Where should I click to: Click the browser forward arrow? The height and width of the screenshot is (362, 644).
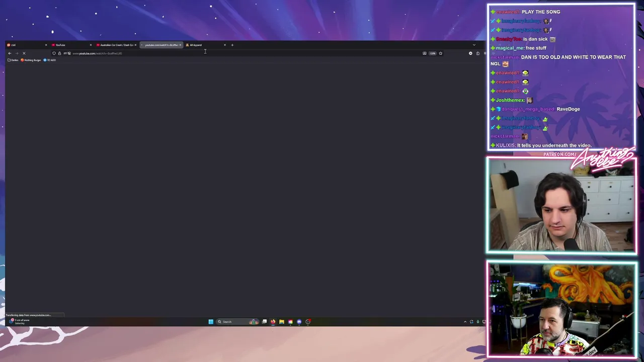point(17,53)
